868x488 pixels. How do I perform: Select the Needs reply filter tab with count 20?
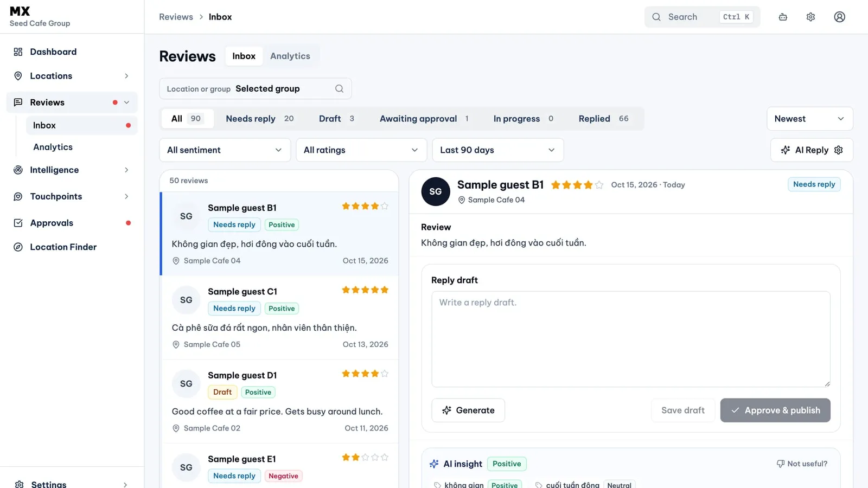tap(260, 119)
